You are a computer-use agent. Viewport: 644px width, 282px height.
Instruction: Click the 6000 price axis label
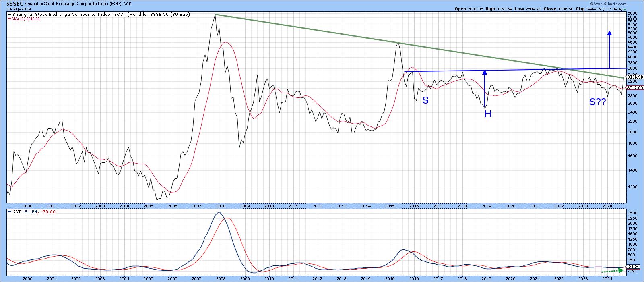(632, 13)
